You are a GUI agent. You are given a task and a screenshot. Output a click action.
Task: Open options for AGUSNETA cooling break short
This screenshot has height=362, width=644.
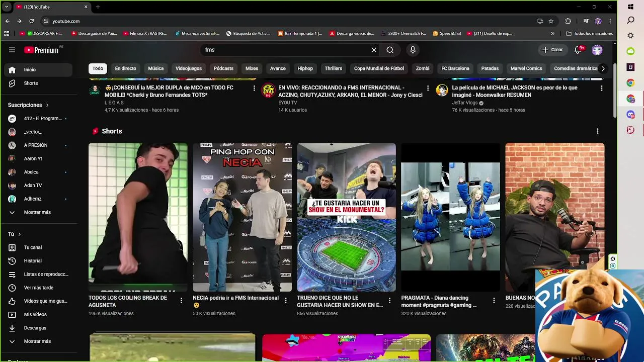(x=182, y=300)
